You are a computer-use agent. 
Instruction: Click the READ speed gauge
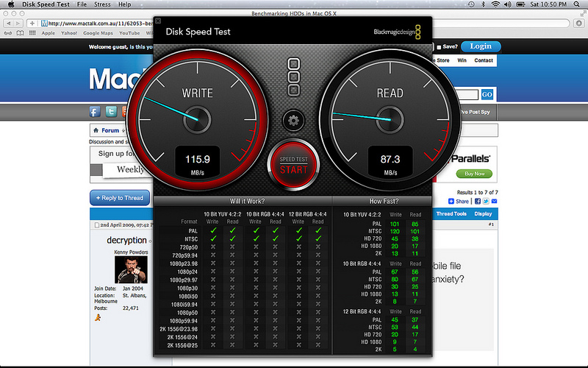tap(390, 119)
